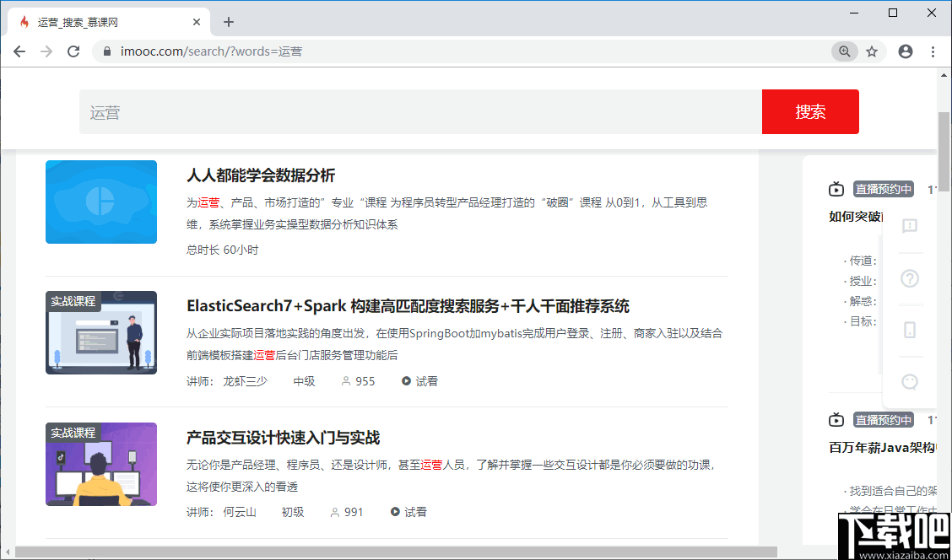Click the learner count icon next to 955
This screenshot has width=952, height=560.
point(346,381)
